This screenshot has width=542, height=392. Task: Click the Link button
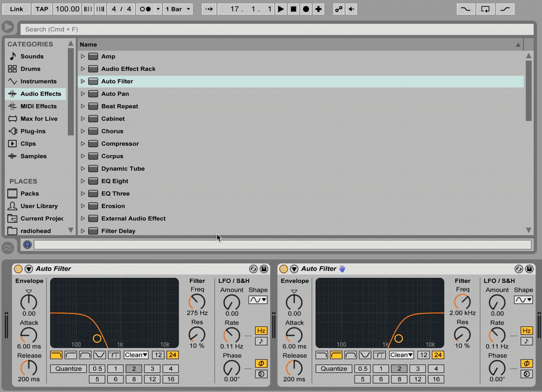pyautogui.click(x=16, y=9)
